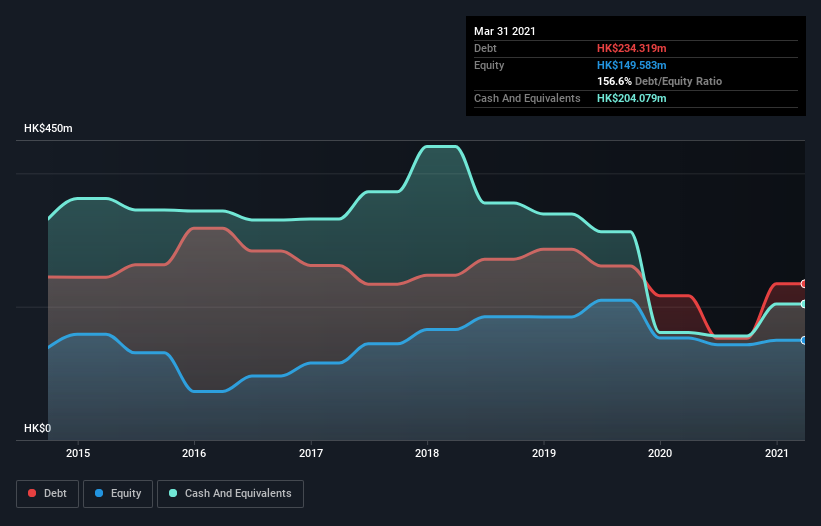Image resolution: width=821 pixels, height=526 pixels.
Task: Click the 2019 x-axis label
Action: 544,453
